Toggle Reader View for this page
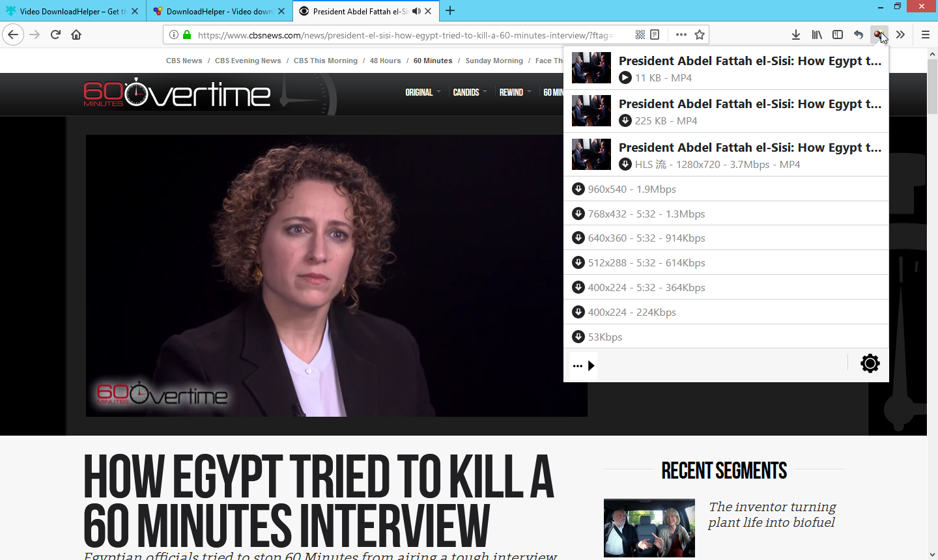 [655, 35]
